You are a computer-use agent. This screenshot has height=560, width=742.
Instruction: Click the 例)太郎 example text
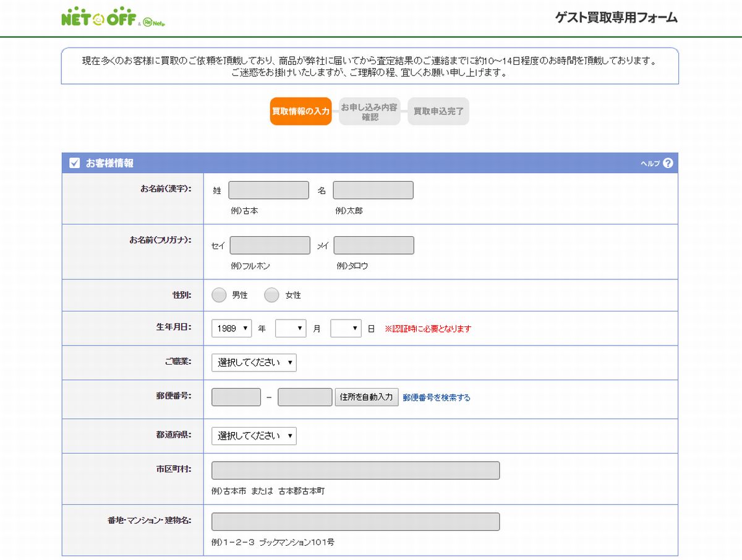point(349,211)
